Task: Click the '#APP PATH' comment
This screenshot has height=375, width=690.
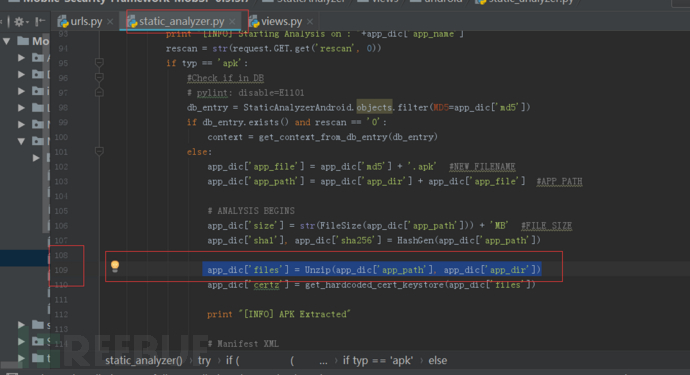Action: point(559,181)
